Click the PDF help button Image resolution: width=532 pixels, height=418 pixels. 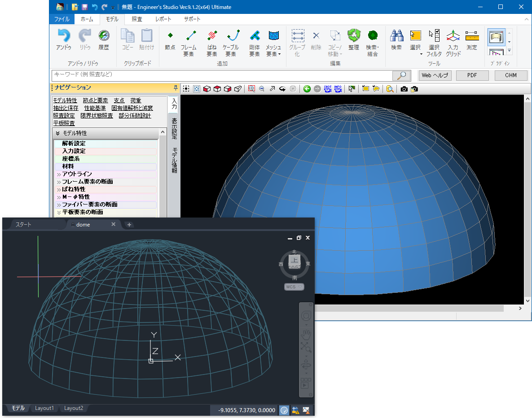click(472, 75)
